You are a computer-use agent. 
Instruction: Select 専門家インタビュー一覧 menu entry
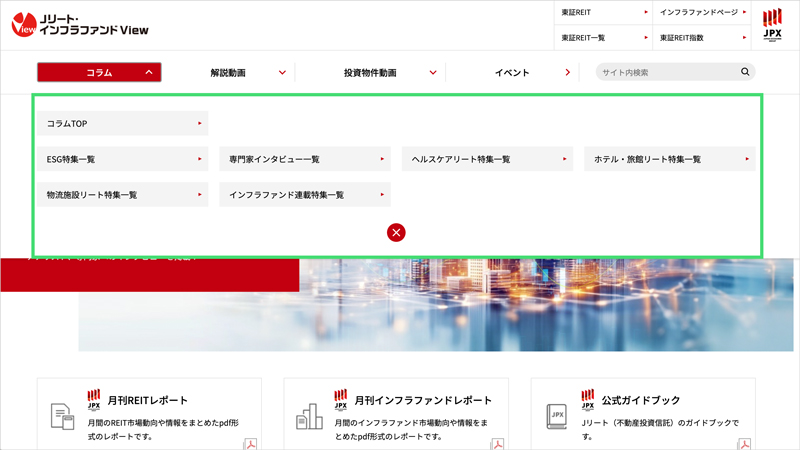305,159
